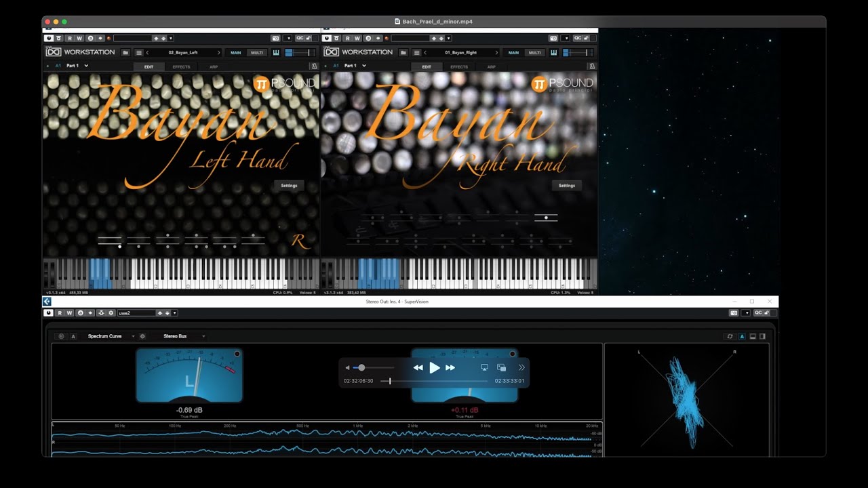
Task: Expand Part 1 dropdown in left Workstation
Action: click(x=86, y=66)
